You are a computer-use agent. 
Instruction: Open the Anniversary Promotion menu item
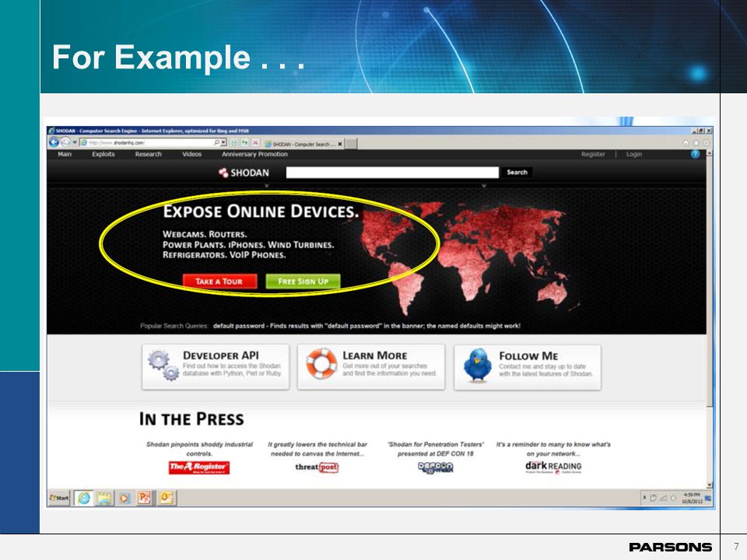[x=254, y=154]
